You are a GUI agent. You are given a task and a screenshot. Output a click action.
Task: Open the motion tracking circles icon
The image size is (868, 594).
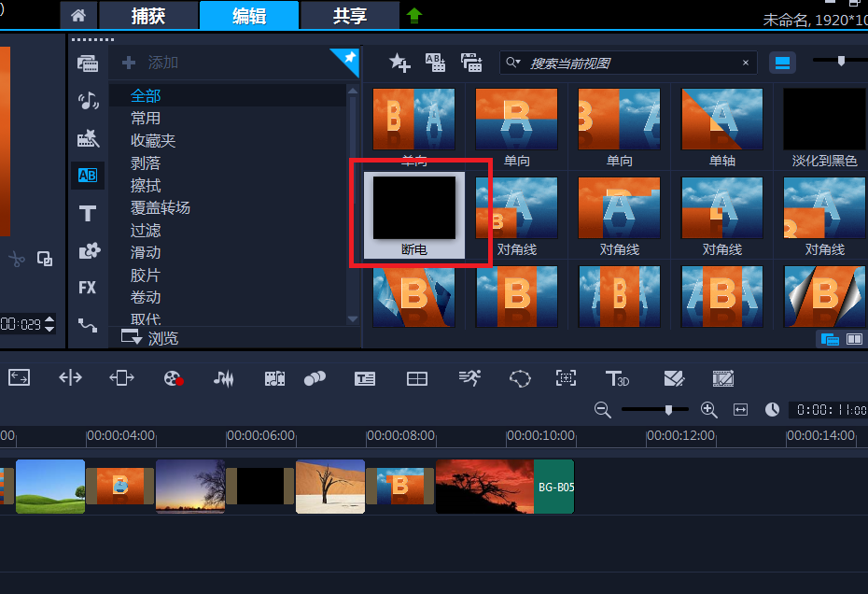coord(315,378)
